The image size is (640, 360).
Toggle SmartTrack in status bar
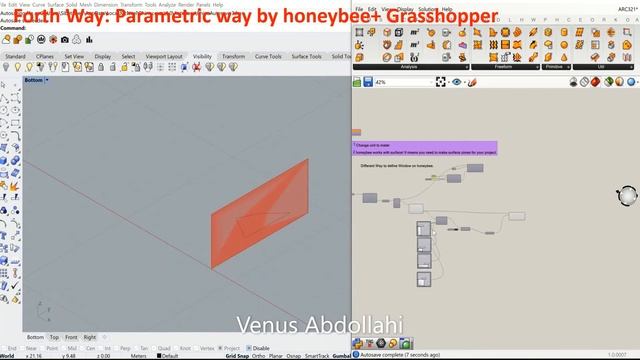(x=317, y=356)
